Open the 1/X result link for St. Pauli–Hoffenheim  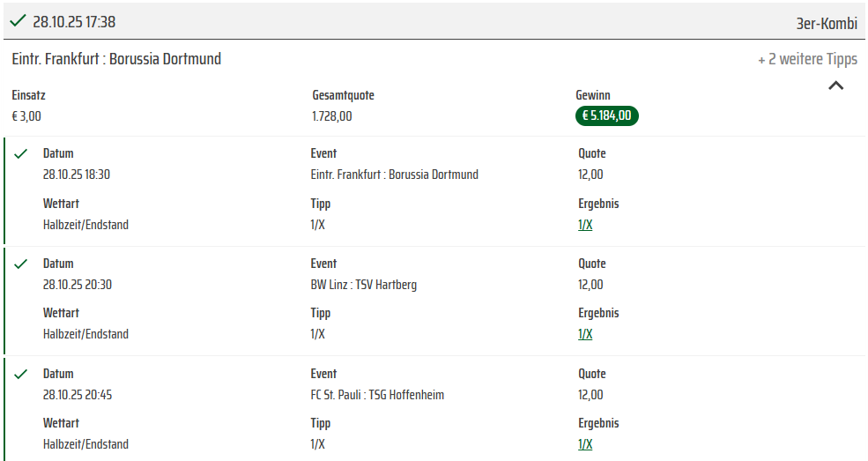tap(585, 444)
